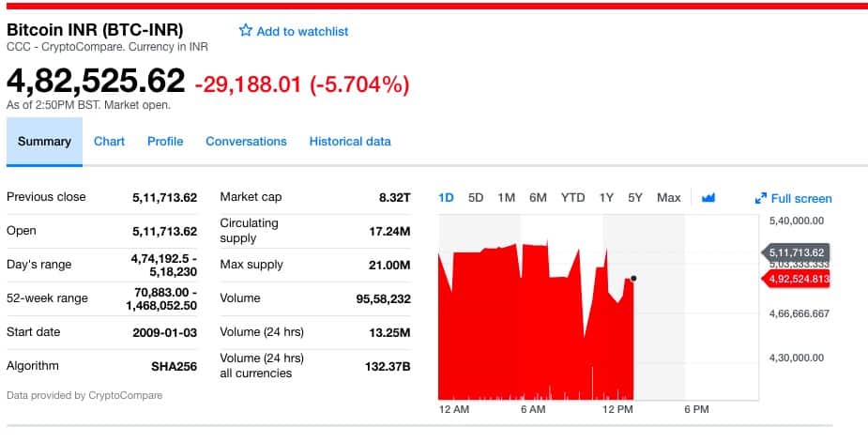The image size is (868, 442).
Task: Click the Circulating supply value 17.24M
Action: tap(389, 232)
